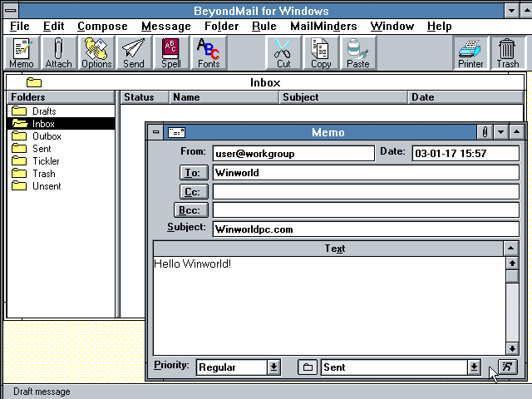
Task: Click the Cut scissors icon
Action: 283,53
